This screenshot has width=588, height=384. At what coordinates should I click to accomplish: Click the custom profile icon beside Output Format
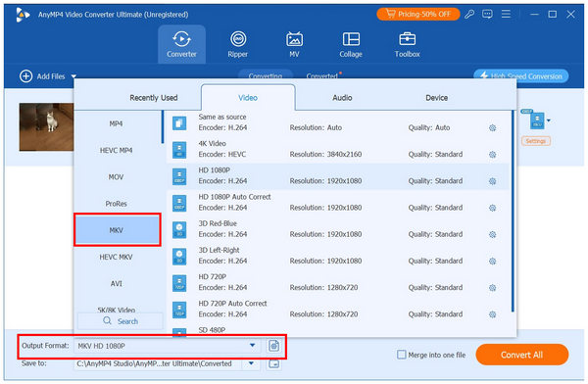tap(274, 346)
